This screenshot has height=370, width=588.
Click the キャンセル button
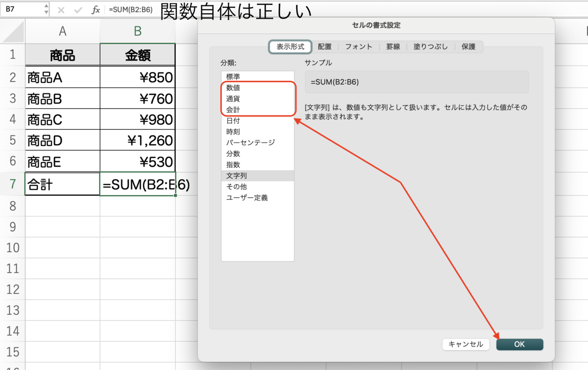pos(465,344)
